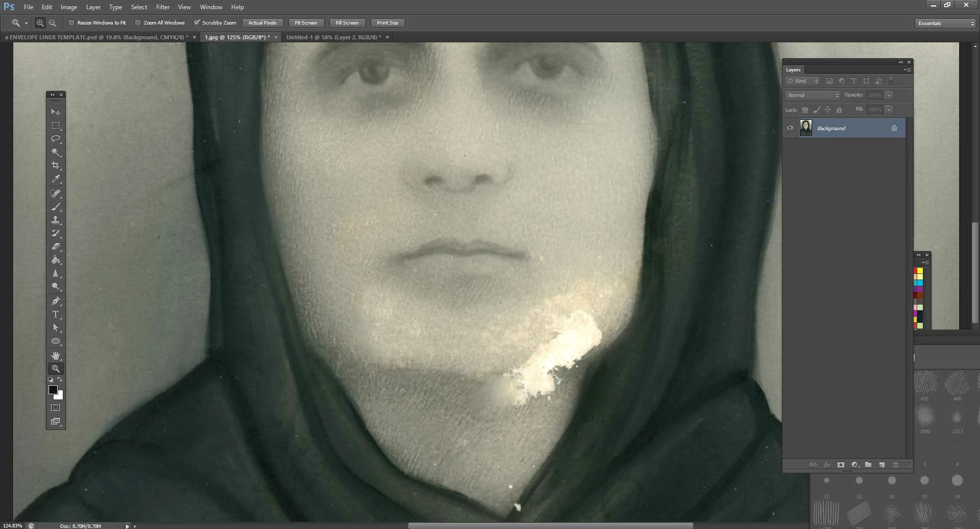Click the link layers icon

[x=813, y=465]
